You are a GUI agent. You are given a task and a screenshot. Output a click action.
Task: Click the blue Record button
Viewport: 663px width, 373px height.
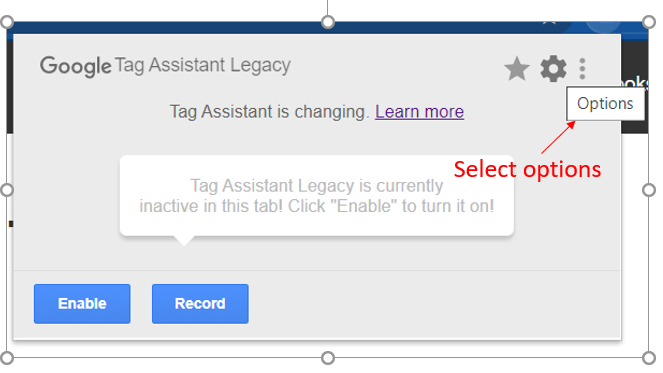[200, 304]
